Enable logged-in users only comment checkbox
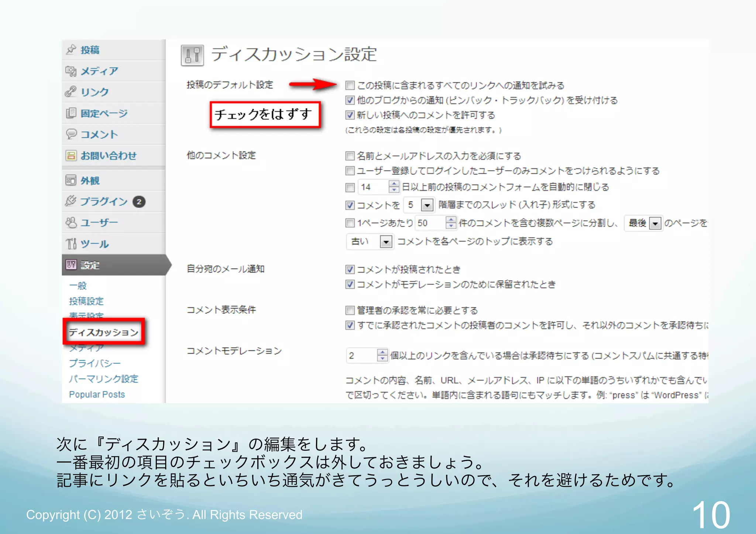The width and height of the screenshot is (756, 534). click(x=350, y=171)
